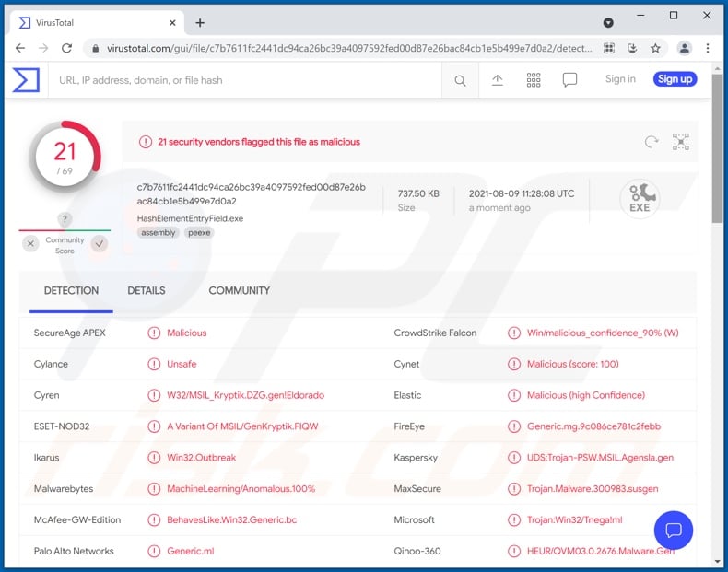This screenshot has height=572, width=728.
Task: Click the Trojan:Win32/Tnega!ml Microsoft result
Action: tap(574, 519)
